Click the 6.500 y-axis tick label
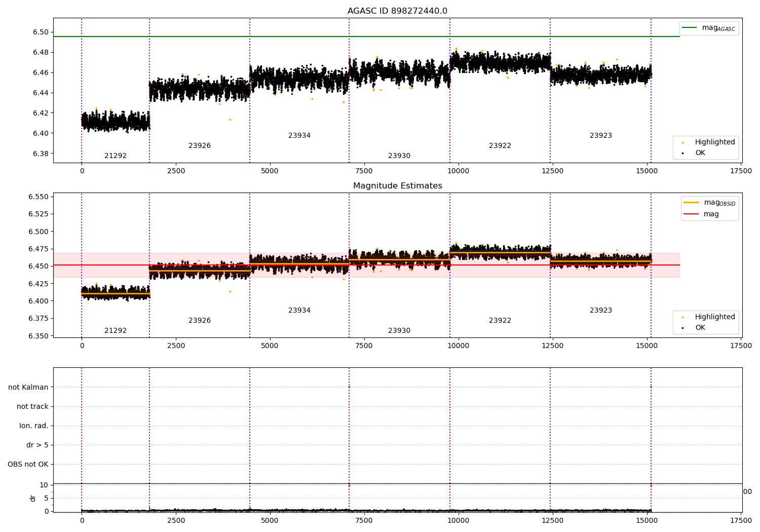This screenshot has width=760, height=532. tap(39, 232)
